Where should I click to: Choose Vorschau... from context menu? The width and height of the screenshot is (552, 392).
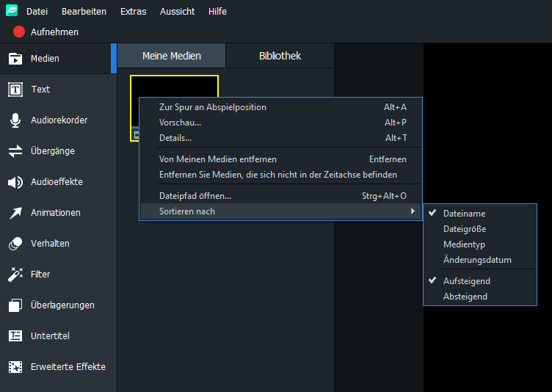[x=281, y=123]
